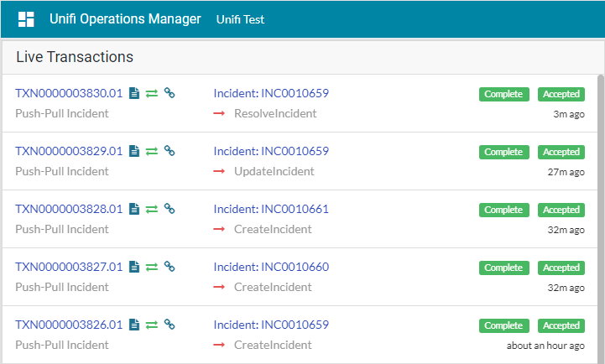Click Unifi Operations Manager title
This screenshot has height=364, width=605.
(125, 18)
